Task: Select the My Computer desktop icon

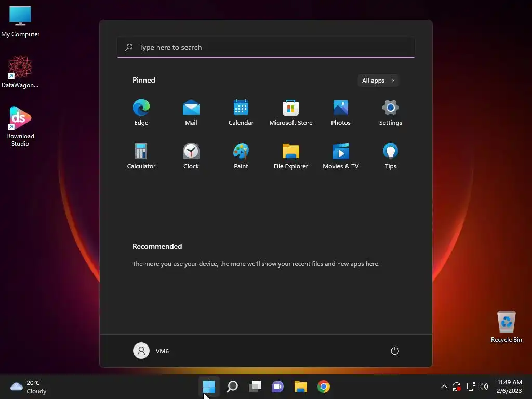Action: [x=20, y=21]
